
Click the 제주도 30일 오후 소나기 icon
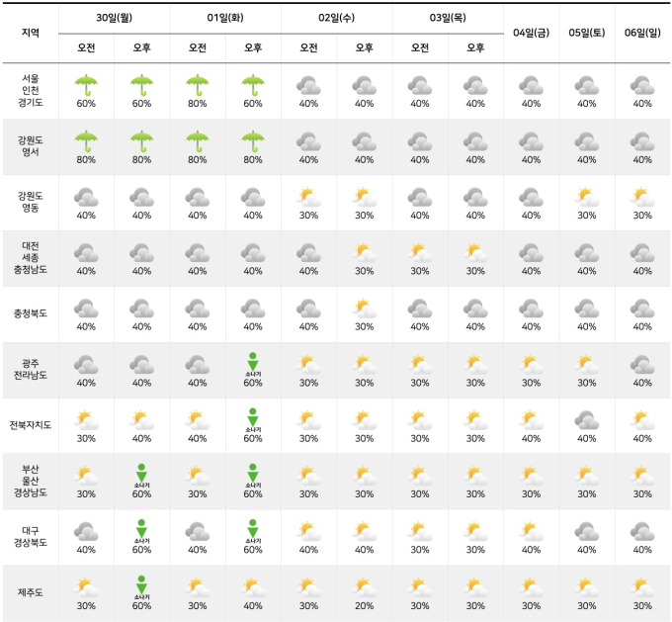pos(142,587)
